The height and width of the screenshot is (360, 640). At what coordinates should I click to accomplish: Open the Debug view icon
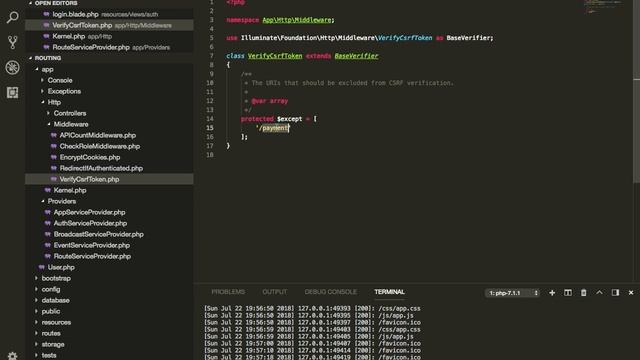pos(12,67)
